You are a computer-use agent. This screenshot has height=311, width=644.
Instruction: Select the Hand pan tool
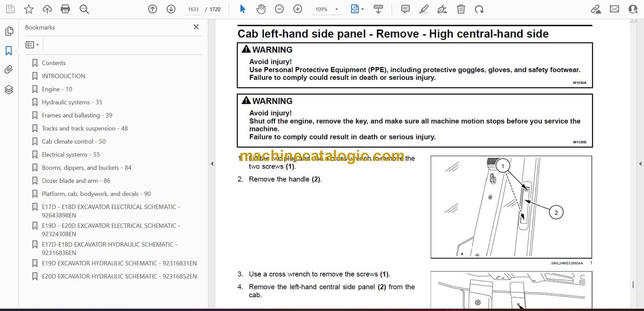coord(261,9)
